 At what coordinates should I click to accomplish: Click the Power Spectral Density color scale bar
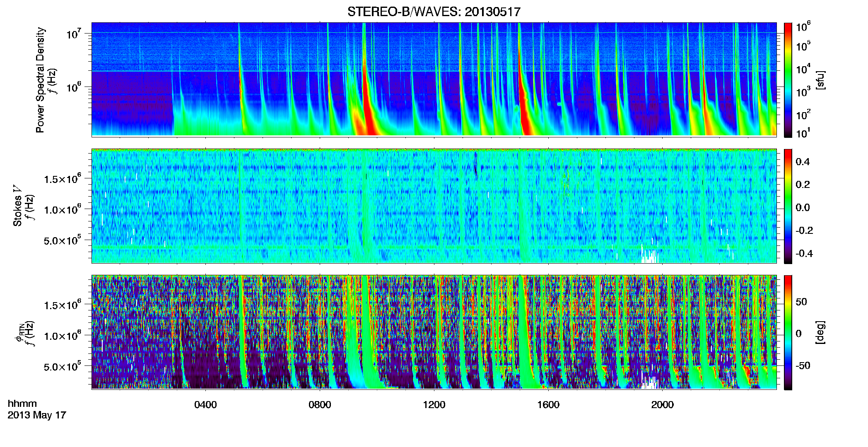pos(788,80)
